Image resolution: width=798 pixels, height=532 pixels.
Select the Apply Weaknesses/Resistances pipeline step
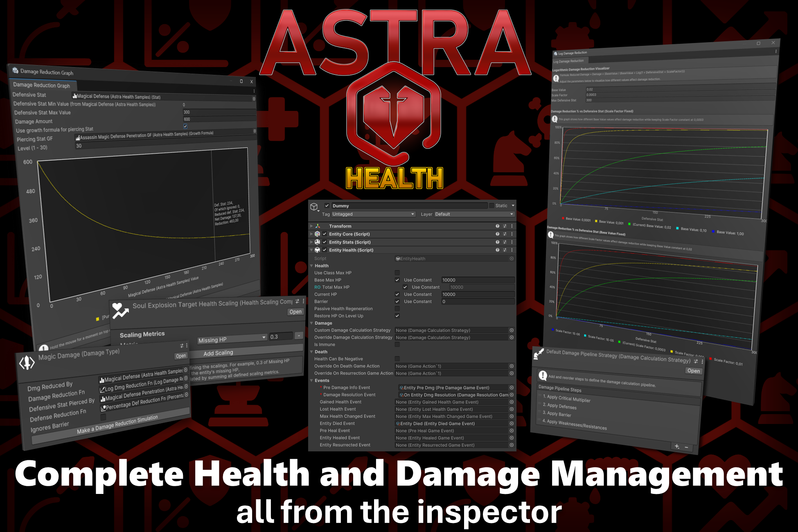[x=575, y=424]
